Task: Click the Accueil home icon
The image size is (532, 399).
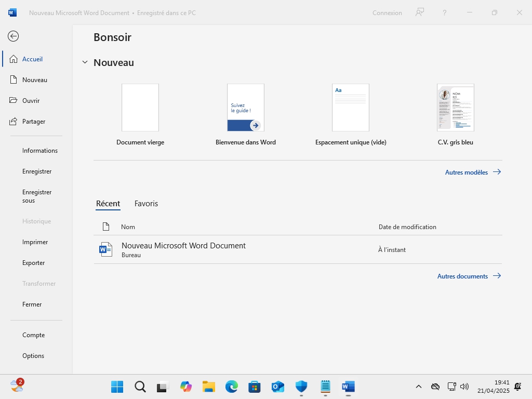Action: pos(14,59)
